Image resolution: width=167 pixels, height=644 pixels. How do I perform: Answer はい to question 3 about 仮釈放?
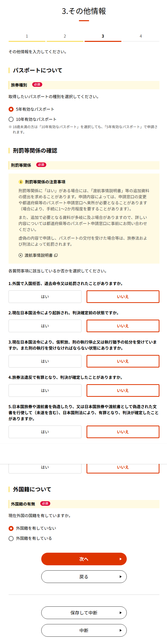(x=45, y=361)
